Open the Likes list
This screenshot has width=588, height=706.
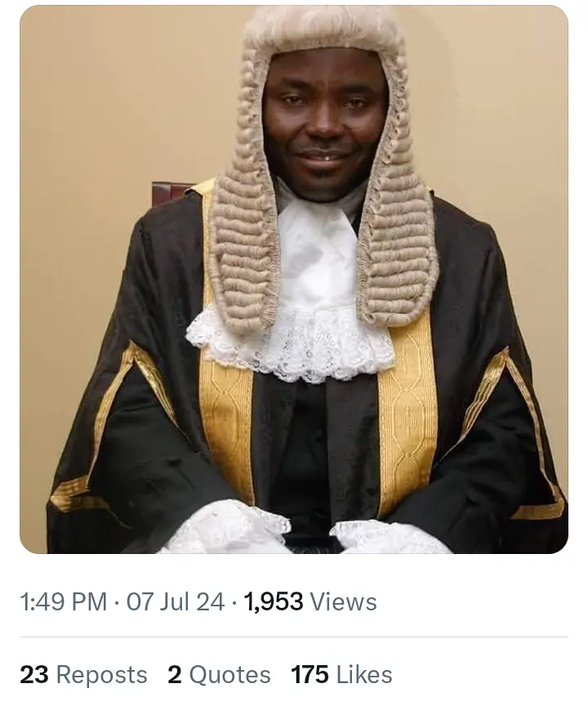[364, 674]
